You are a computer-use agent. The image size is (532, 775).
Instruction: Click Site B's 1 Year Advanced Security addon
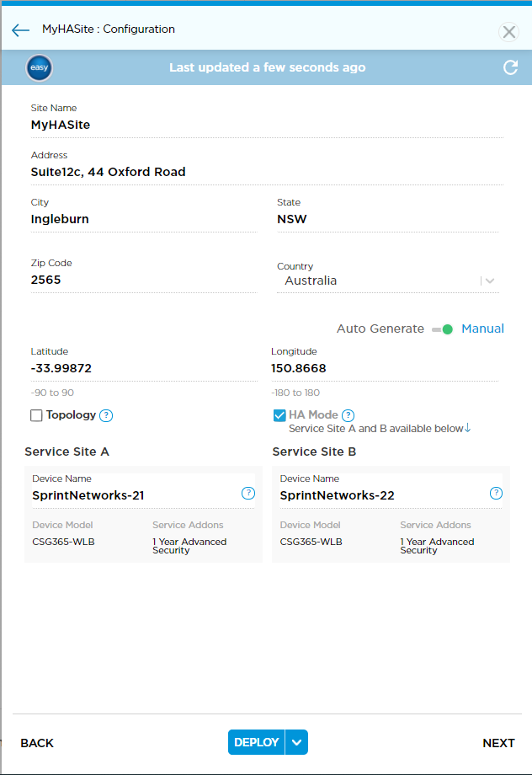click(437, 546)
